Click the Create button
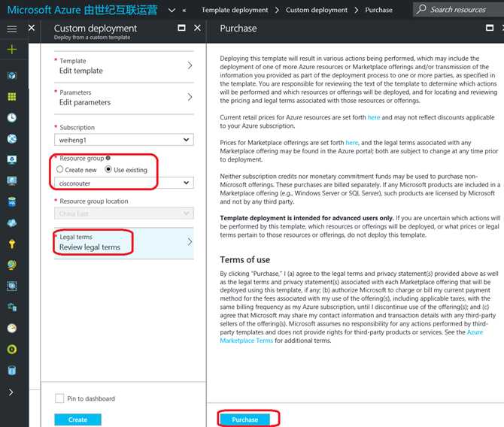The width and height of the screenshot is (504, 427). tap(77, 419)
